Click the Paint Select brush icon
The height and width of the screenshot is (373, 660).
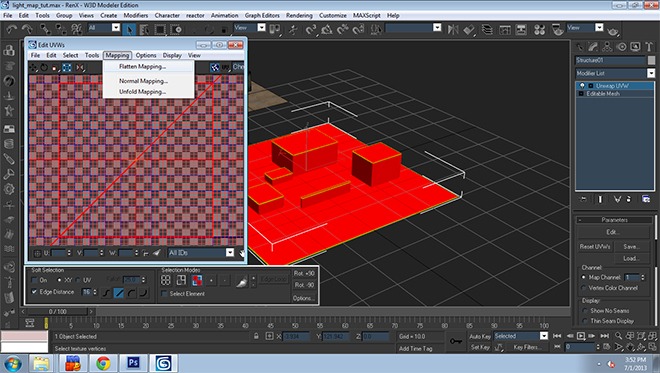tap(242, 281)
